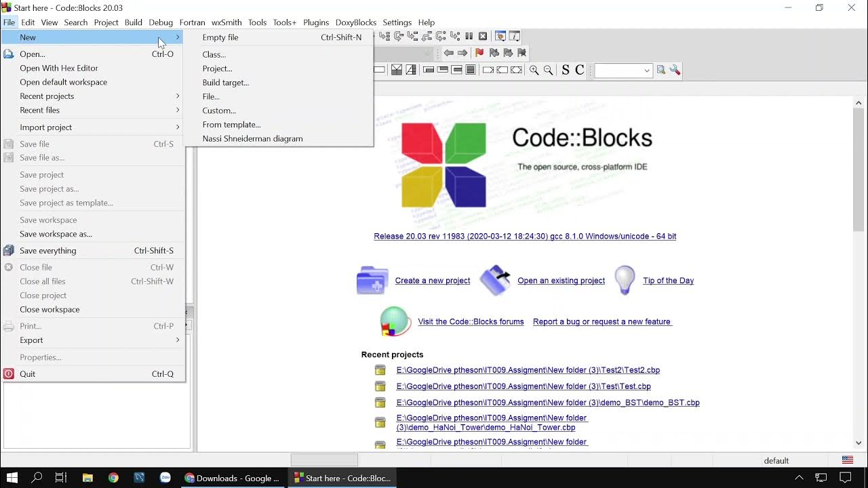Open the Create a new project link
The image size is (868, 488).
(x=433, y=281)
